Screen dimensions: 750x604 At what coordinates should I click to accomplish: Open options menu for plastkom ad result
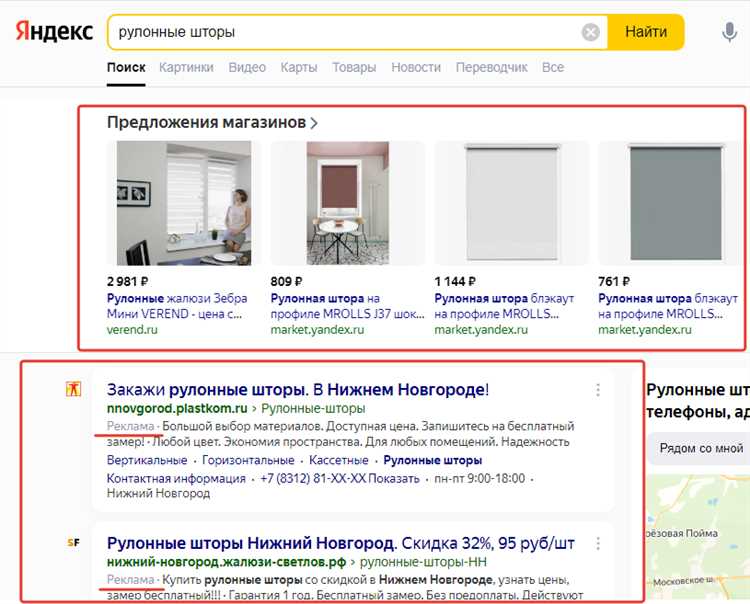(x=598, y=390)
